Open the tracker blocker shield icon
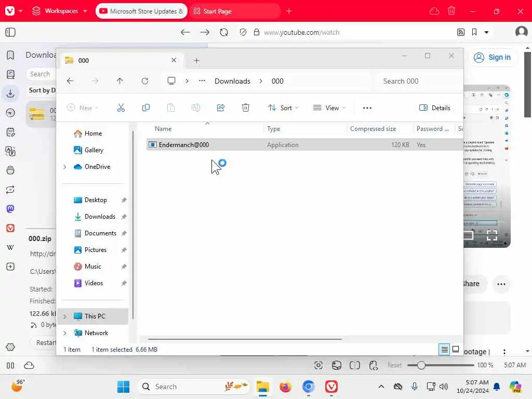This screenshot has height=399, width=532. (243, 32)
